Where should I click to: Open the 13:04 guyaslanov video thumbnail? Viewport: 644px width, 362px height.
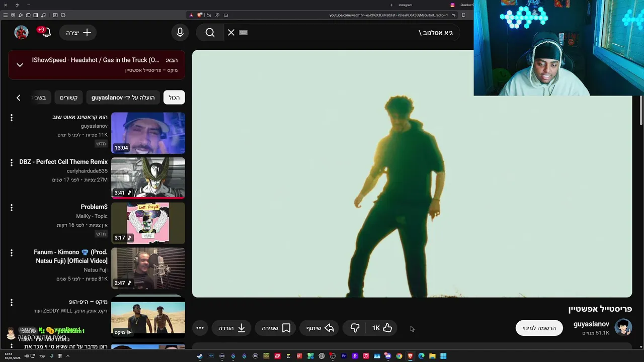[148, 133]
